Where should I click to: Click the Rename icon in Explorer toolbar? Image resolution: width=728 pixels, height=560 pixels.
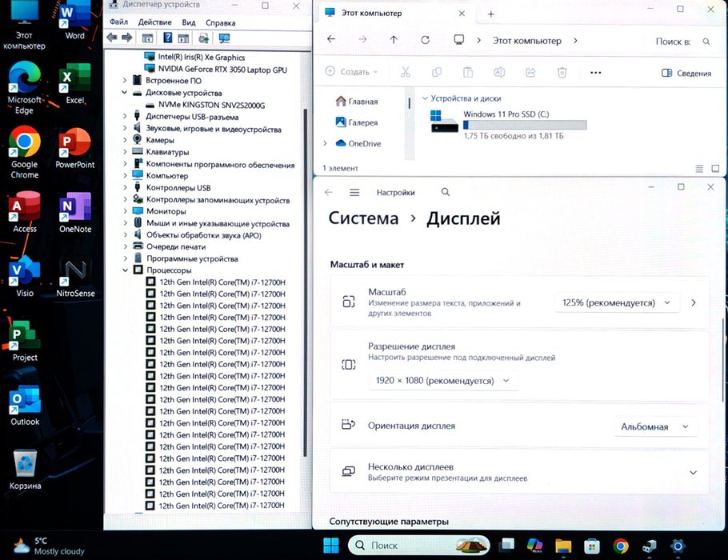coord(499,72)
